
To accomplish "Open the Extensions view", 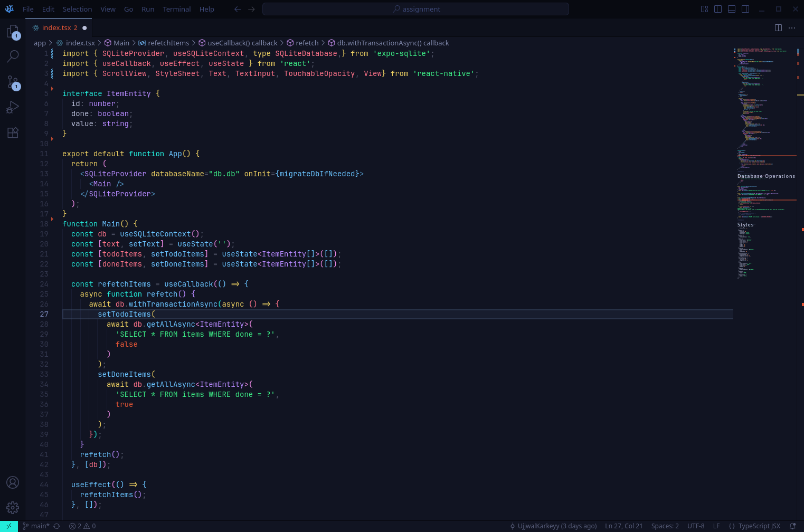I will (x=13, y=133).
